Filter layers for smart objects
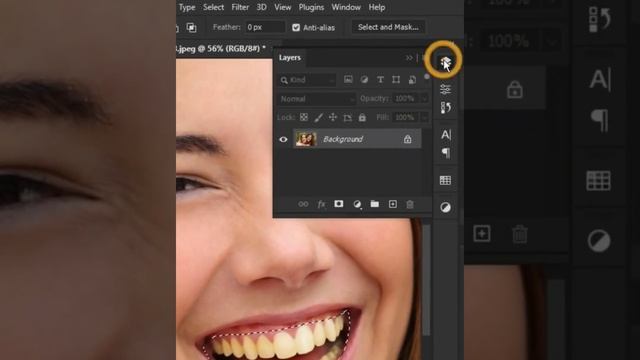Screen dimensions: 640x360 (x=412, y=80)
